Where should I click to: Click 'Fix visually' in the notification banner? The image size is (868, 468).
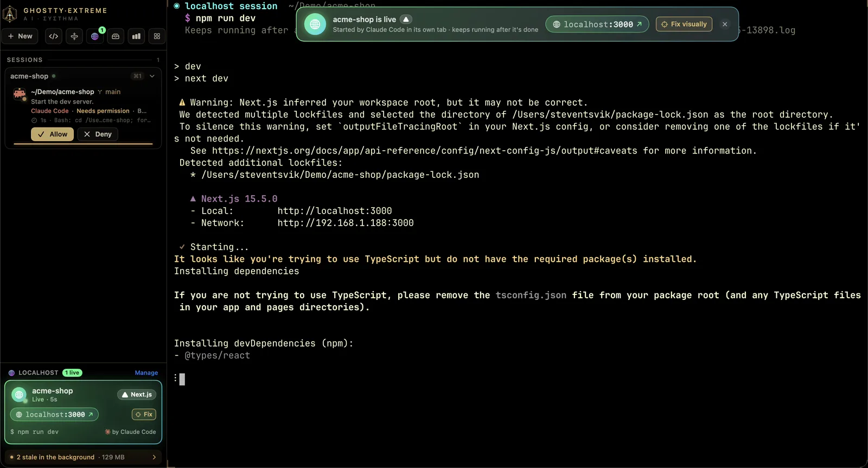point(684,24)
